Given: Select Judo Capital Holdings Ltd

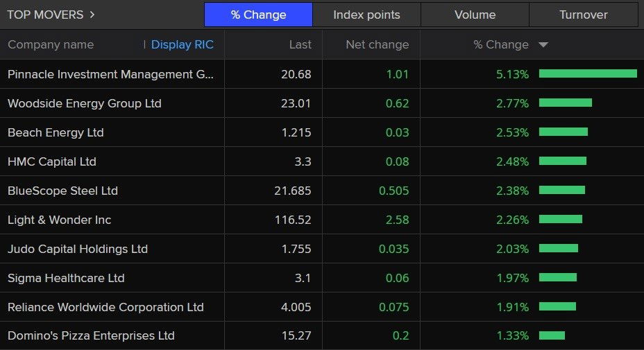Looking at the screenshot, I should [78, 249].
